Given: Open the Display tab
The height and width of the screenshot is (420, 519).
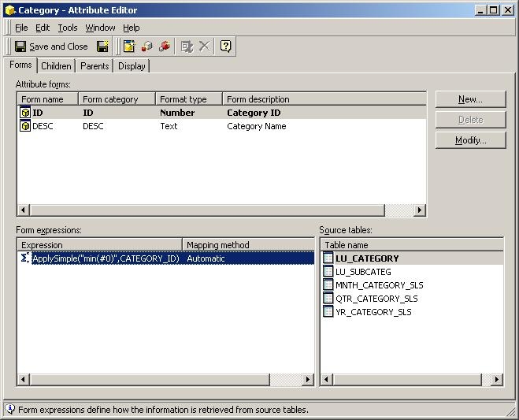Looking at the screenshot, I should [x=132, y=66].
